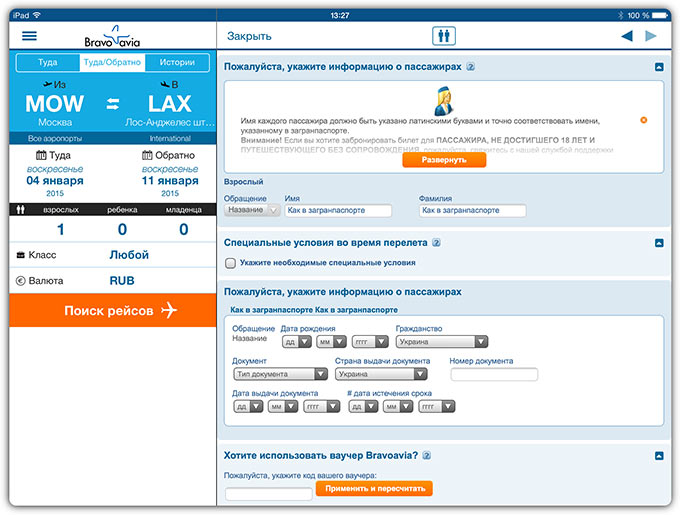
Task: Collapse the passenger information section
Action: pyautogui.click(x=659, y=67)
